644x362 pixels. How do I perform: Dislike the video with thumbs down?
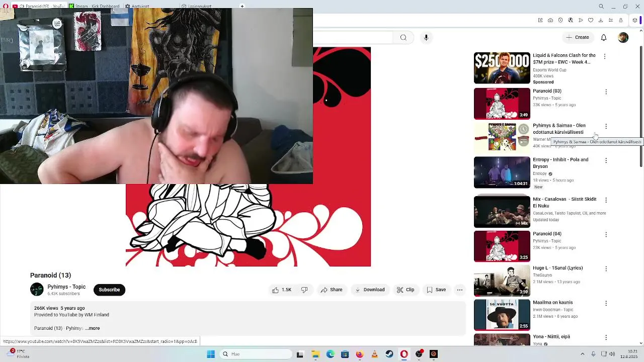coord(304,290)
